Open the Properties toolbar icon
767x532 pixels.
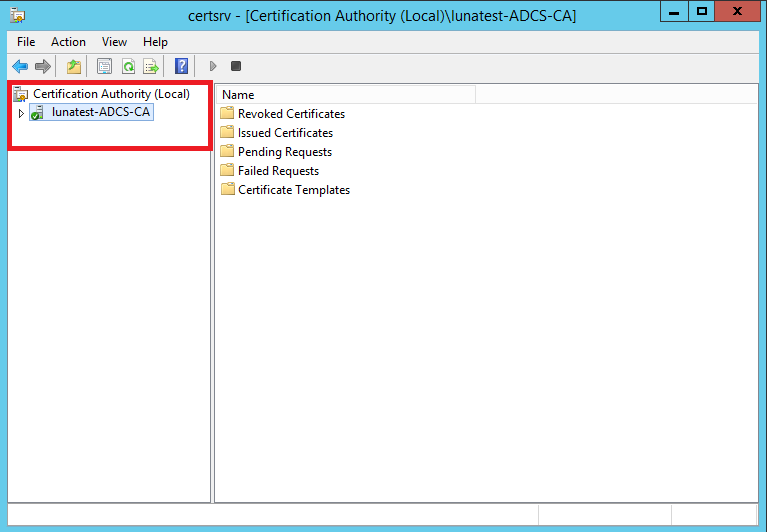click(104, 66)
